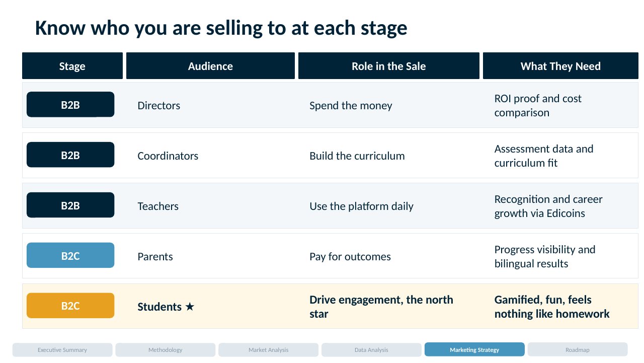Screen dimensions: 644x363
Task: Click 'ROI proof and cost comparison' text
Action: click(x=538, y=105)
